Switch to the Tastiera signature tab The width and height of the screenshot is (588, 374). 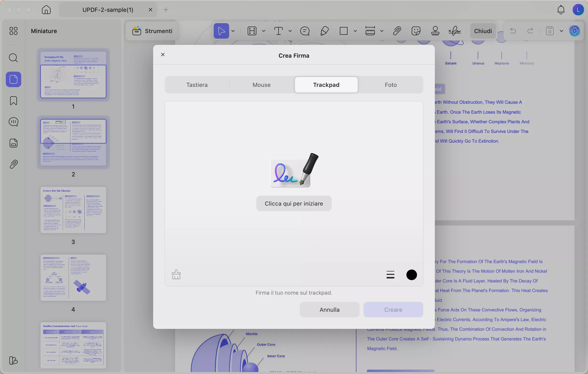pos(197,85)
